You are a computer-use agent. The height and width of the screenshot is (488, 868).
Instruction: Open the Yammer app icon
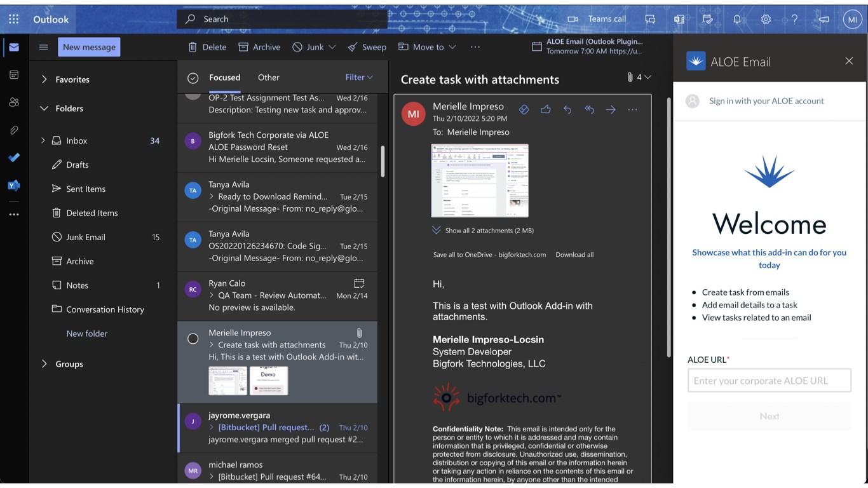(x=14, y=186)
